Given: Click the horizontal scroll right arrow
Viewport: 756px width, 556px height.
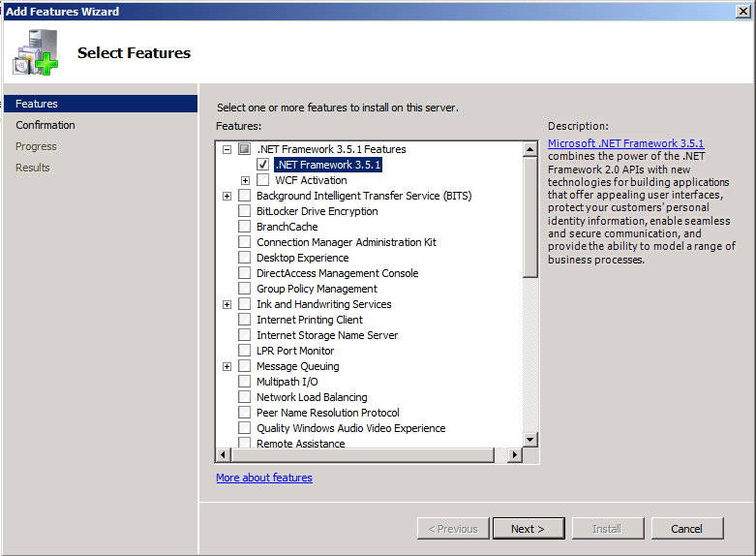Looking at the screenshot, I should 515,454.
